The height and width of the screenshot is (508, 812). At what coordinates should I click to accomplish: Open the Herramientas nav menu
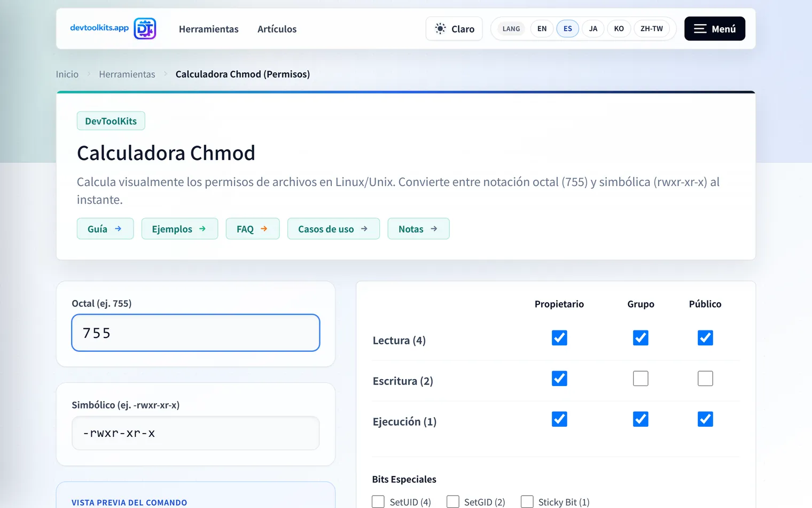[209, 29]
